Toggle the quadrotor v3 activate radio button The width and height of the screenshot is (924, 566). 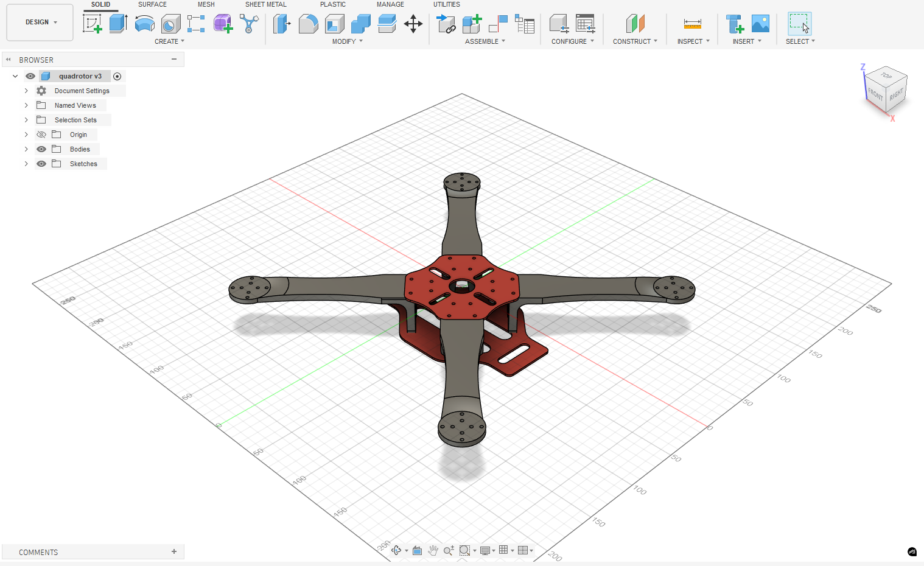[117, 76]
